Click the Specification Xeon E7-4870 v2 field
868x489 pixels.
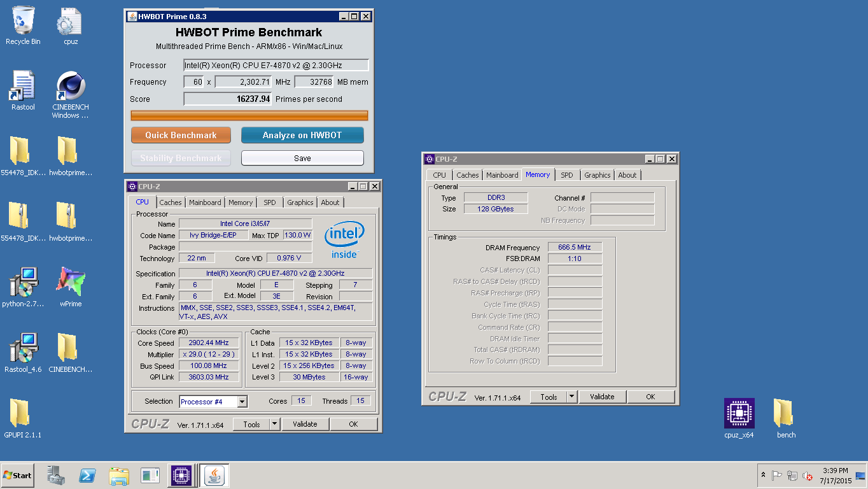click(x=275, y=273)
